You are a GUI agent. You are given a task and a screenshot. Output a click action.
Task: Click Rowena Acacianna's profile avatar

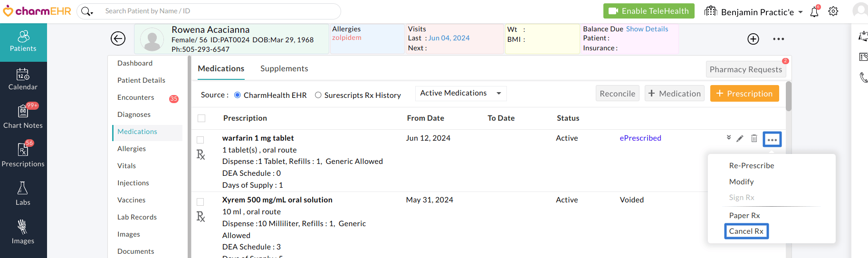point(152,39)
